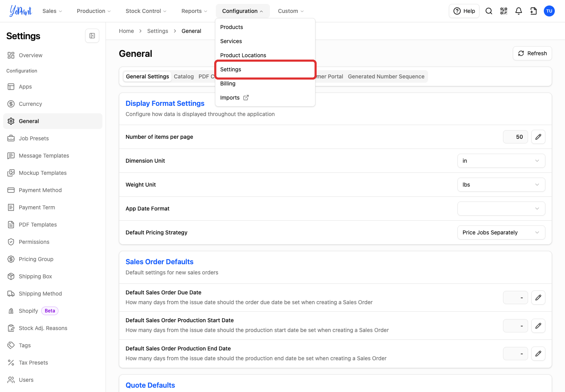
Task: Click the new document icon in header
Action: 534,11
